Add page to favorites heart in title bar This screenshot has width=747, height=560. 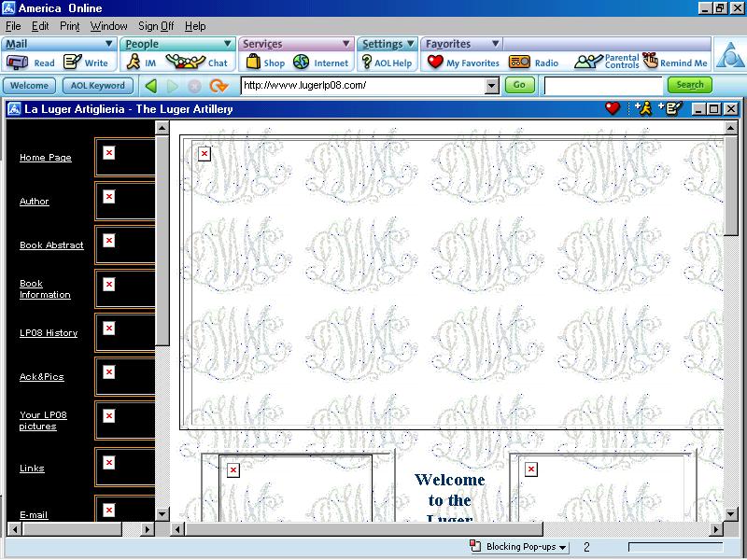tap(613, 108)
